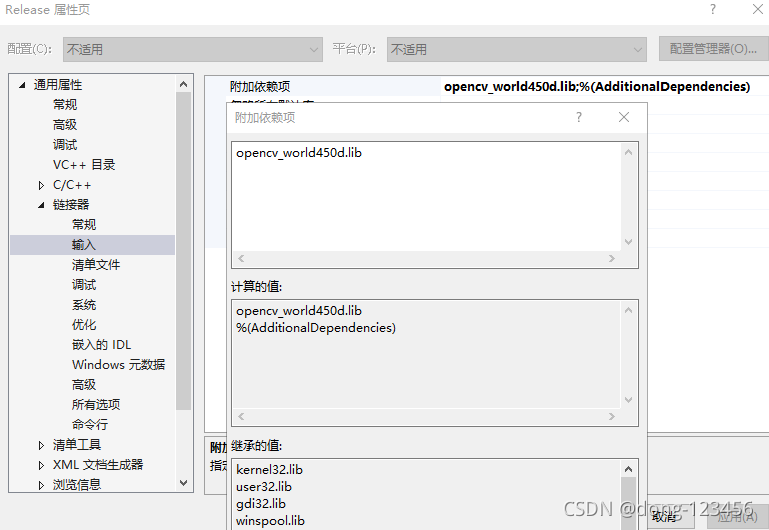This screenshot has width=769, height=530.
Task: Open the 清单文件 linker page
Action: click(96, 265)
